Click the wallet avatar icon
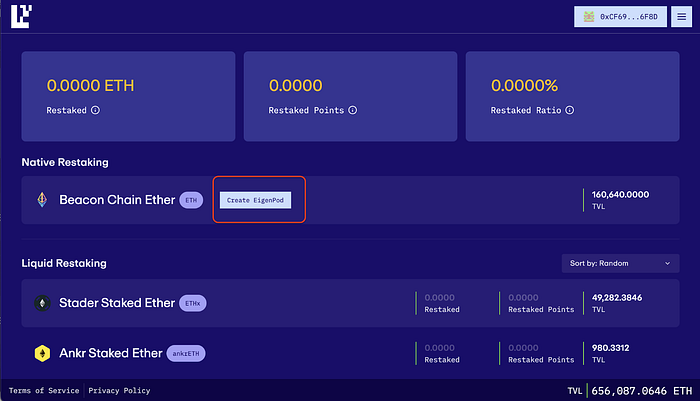700x401 pixels. [x=589, y=17]
